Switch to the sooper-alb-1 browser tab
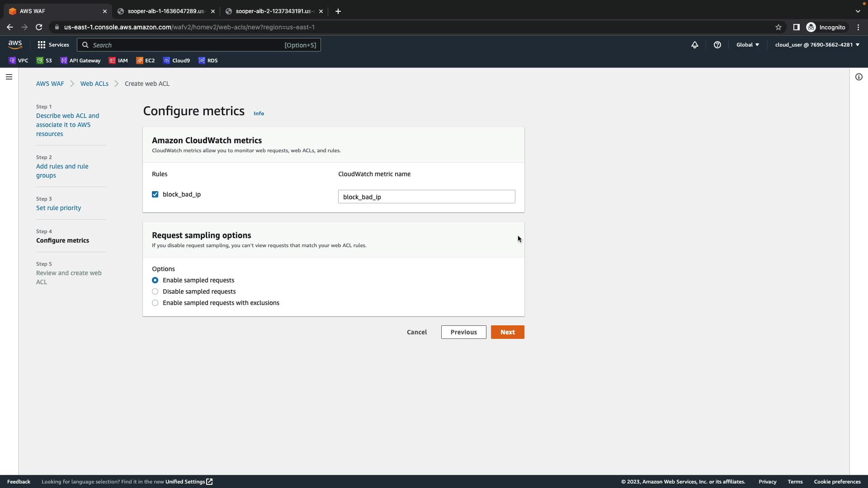 tap(165, 11)
